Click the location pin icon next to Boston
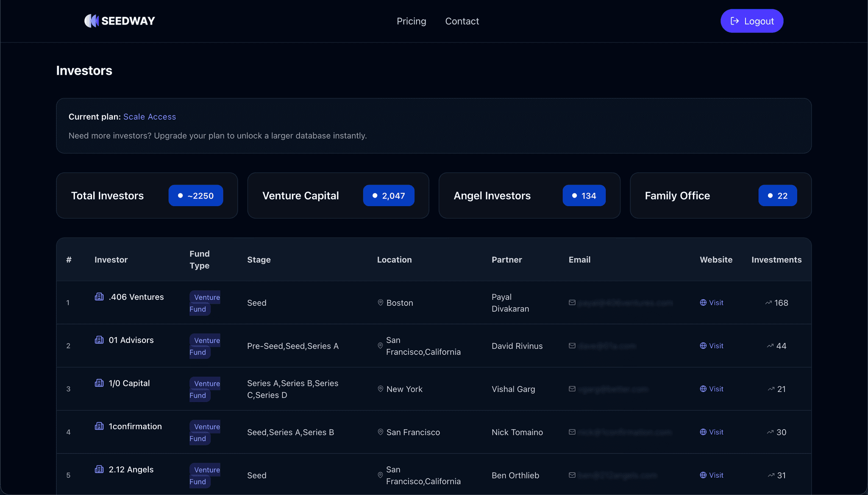Screen dimensions: 868x495 [x=380, y=303]
